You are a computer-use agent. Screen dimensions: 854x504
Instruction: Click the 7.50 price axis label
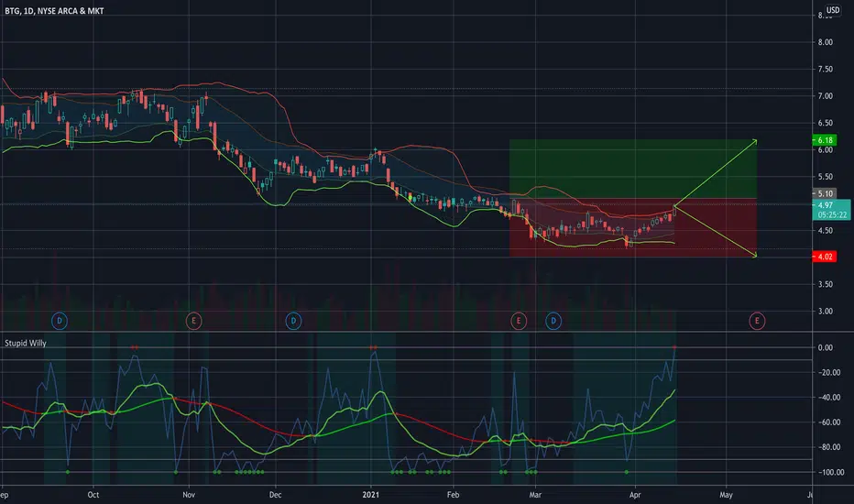[825, 69]
